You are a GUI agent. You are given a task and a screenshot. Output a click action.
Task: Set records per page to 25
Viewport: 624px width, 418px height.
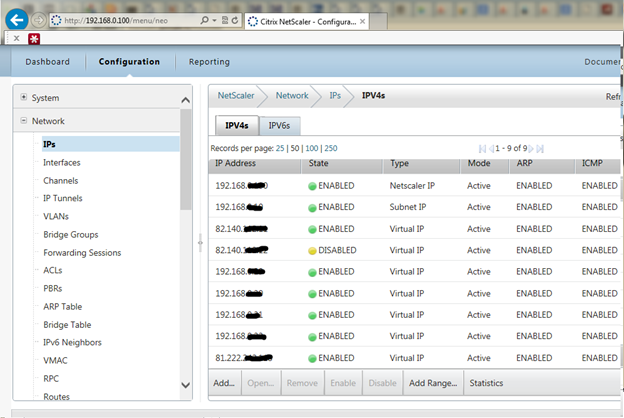(x=280, y=148)
